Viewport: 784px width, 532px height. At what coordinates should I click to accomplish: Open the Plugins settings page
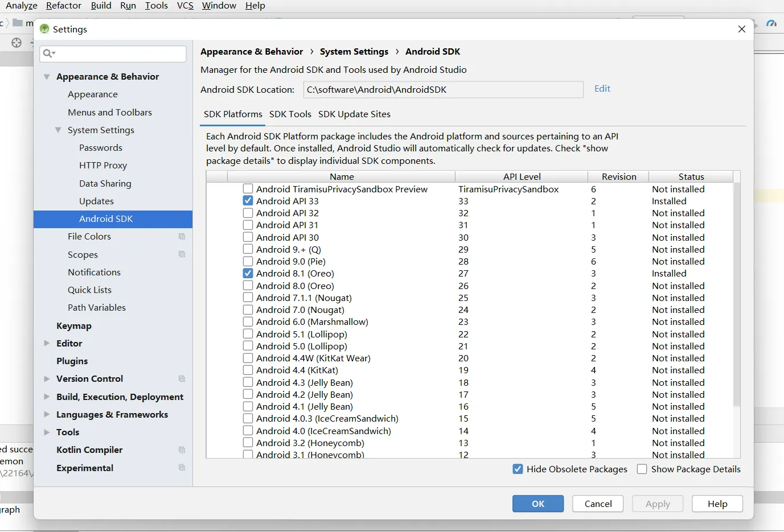pyautogui.click(x=72, y=361)
